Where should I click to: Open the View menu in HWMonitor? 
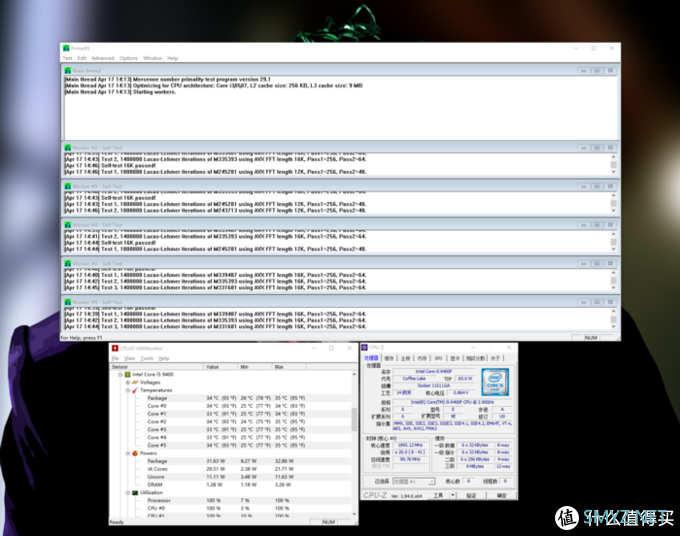(130, 358)
